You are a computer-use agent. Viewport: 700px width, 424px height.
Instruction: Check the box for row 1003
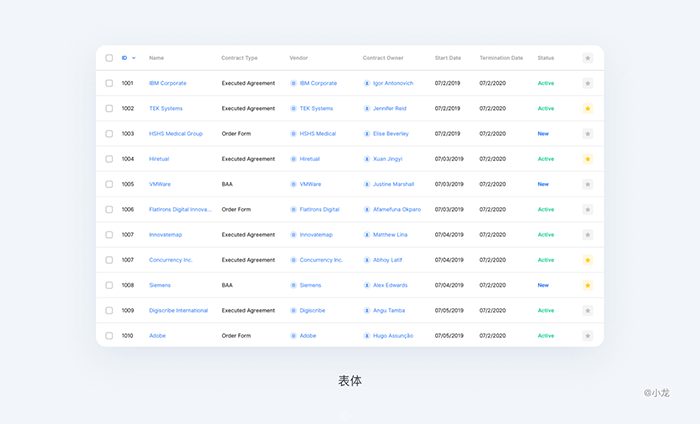pyautogui.click(x=109, y=134)
